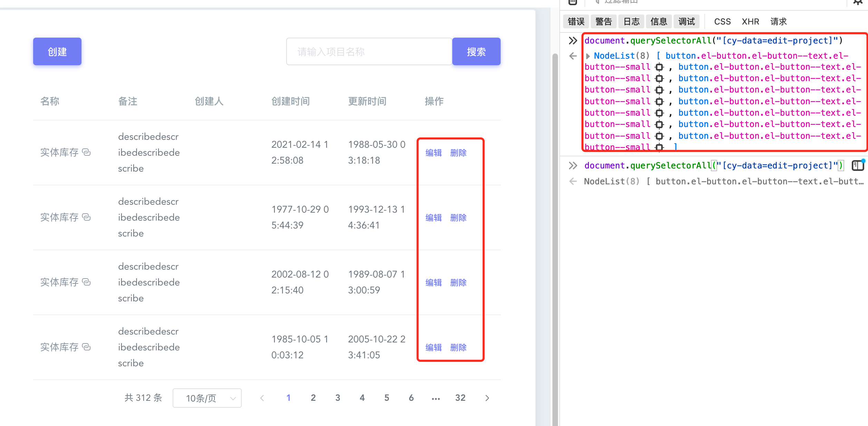
Task: Click first node-inspect target icon in NodeList output
Action: point(659,67)
